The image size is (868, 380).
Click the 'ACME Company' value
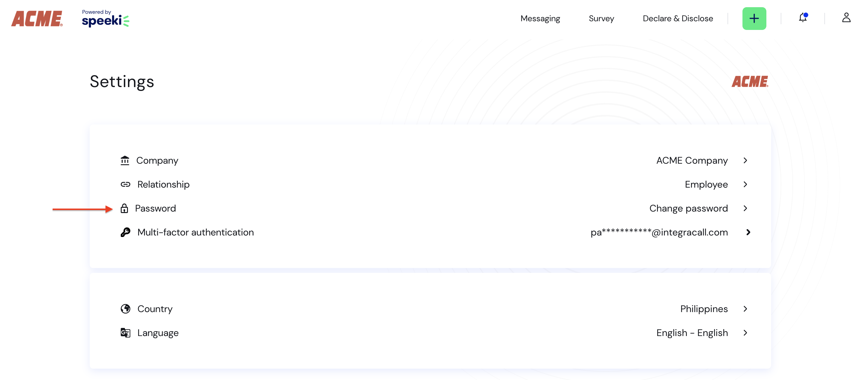point(692,161)
